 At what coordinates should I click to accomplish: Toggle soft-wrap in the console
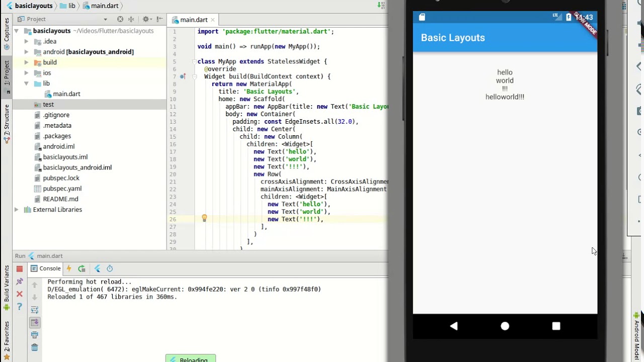(x=35, y=310)
